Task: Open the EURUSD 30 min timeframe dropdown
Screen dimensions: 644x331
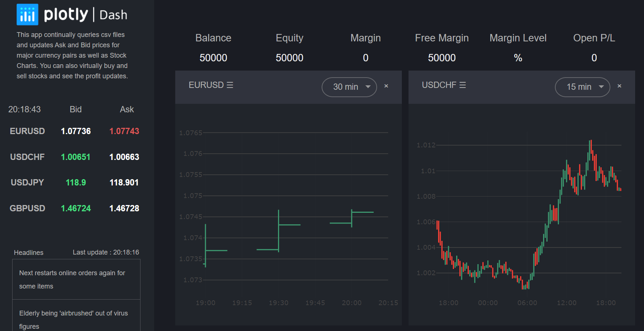Action: [349, 87]
